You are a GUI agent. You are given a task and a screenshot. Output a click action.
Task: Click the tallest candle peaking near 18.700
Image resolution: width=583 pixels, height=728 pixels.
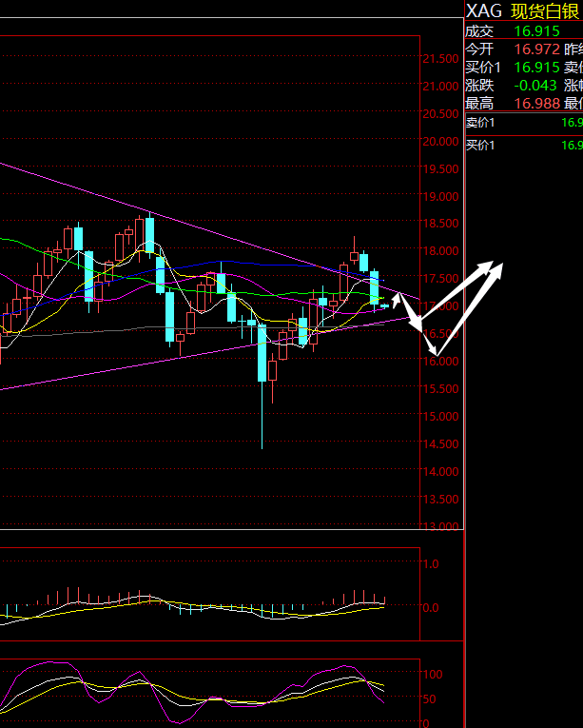(x=149, y=235)
